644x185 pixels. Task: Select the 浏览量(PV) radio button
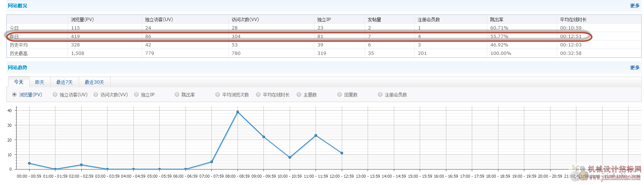[x=14, y=95]
